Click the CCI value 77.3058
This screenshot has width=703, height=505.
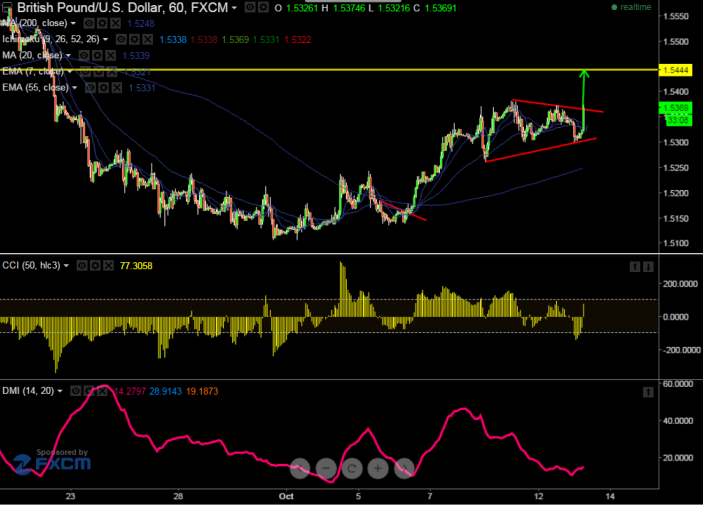136,266
